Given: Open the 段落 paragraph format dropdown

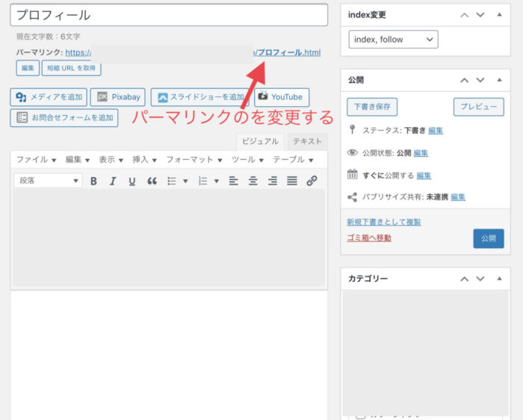Looking at the screenshot, I should click(x=48, y=181).
